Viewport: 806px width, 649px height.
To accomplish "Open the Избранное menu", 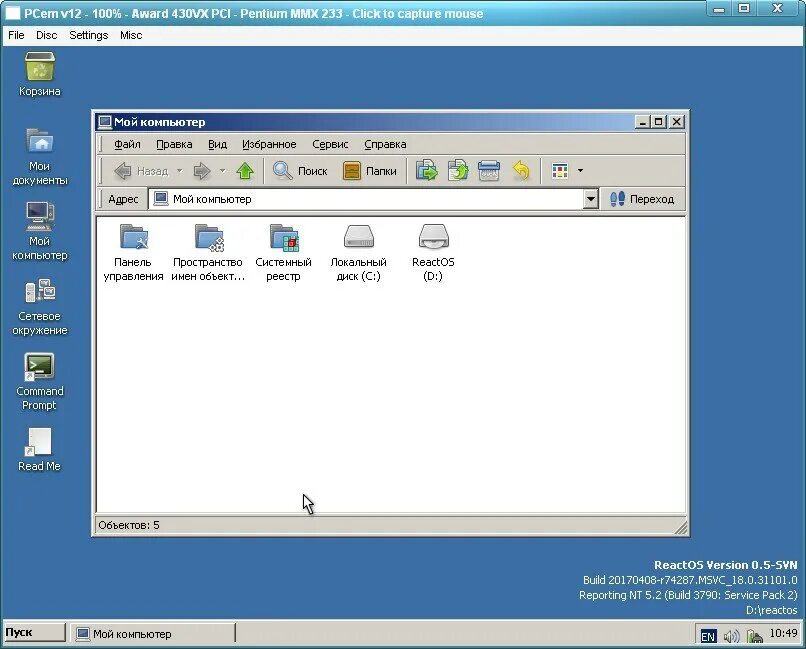I will pos(269,144).
